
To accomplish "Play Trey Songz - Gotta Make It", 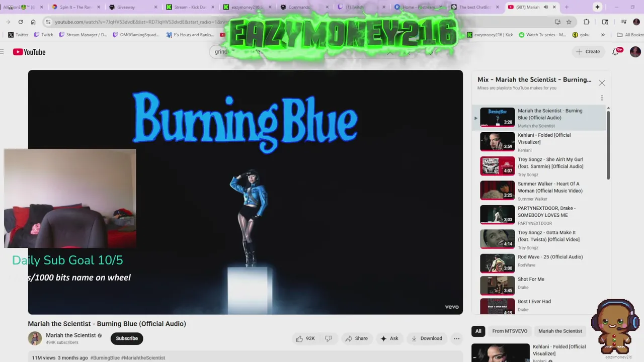I will [x=539, y=240].
